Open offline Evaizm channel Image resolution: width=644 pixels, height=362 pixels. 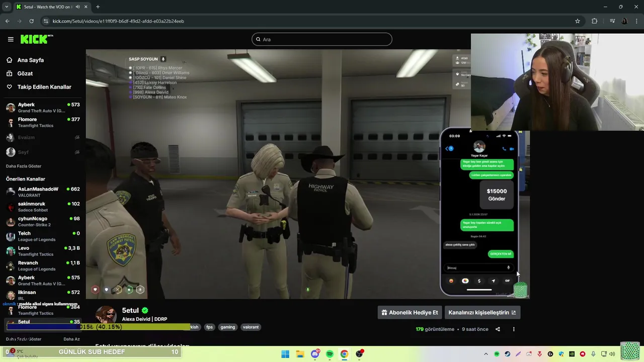42,137
